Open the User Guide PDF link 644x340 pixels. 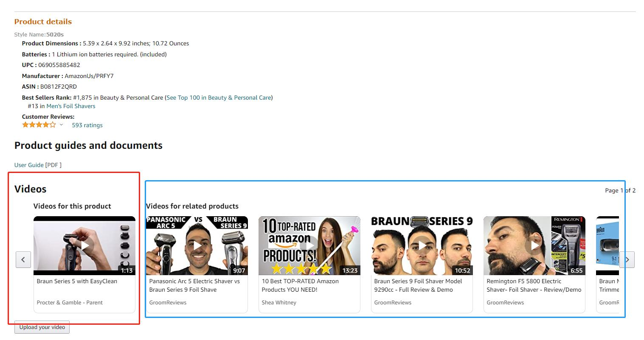(29, 165)
